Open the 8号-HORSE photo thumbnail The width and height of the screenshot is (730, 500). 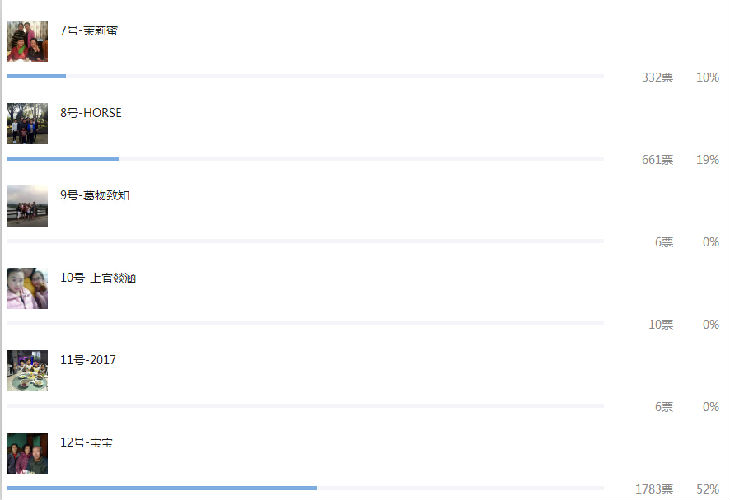click(27, 123)
